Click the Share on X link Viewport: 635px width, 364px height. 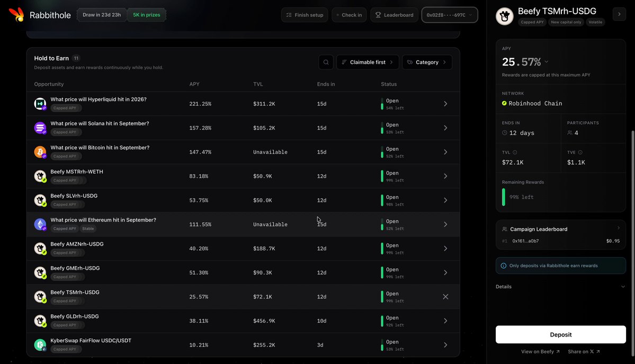584,351
